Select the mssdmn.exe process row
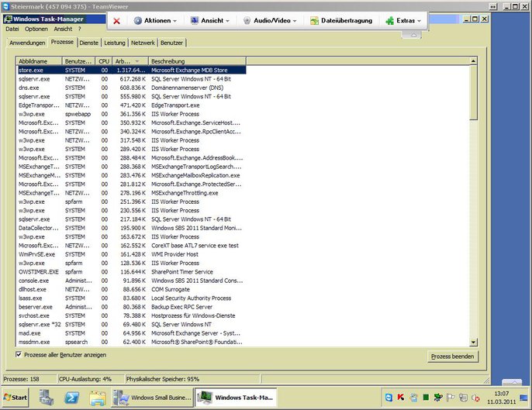The image size is (532, 410). (x=132, y=342)
